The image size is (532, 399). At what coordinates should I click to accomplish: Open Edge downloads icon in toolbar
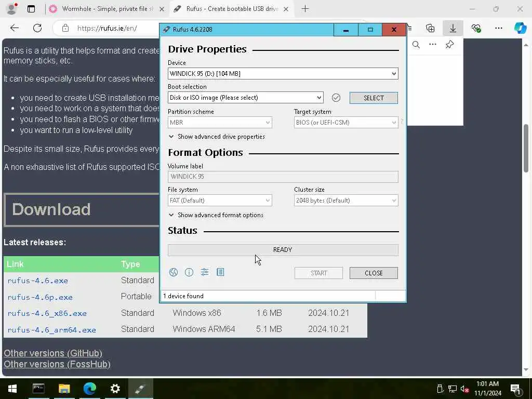[x=453, y=28]
